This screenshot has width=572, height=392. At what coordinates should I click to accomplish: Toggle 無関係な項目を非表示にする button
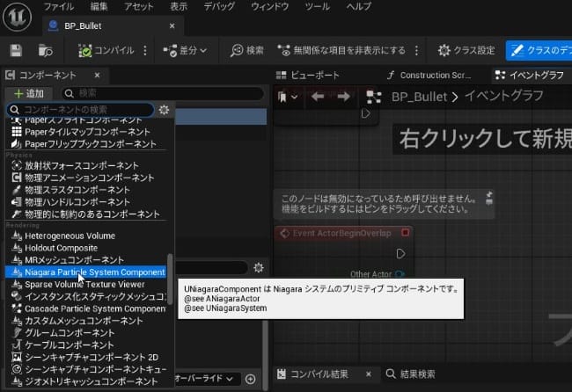coord(341,51)
